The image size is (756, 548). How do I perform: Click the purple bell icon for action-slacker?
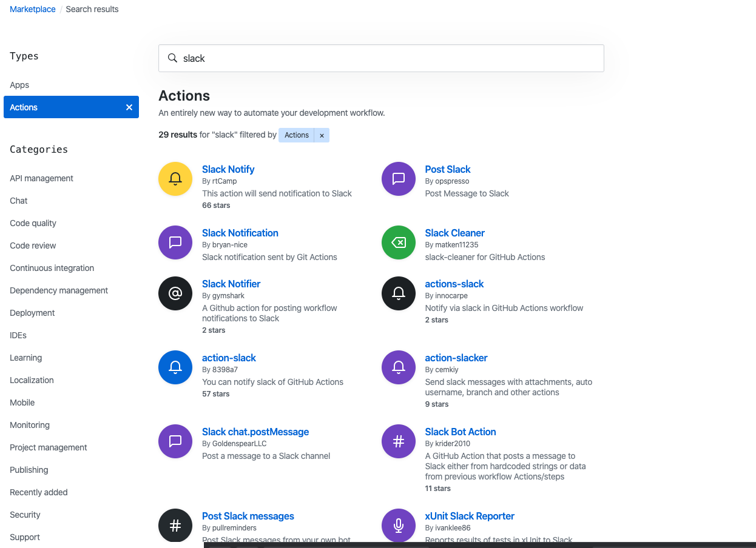(x=399, y=367)
